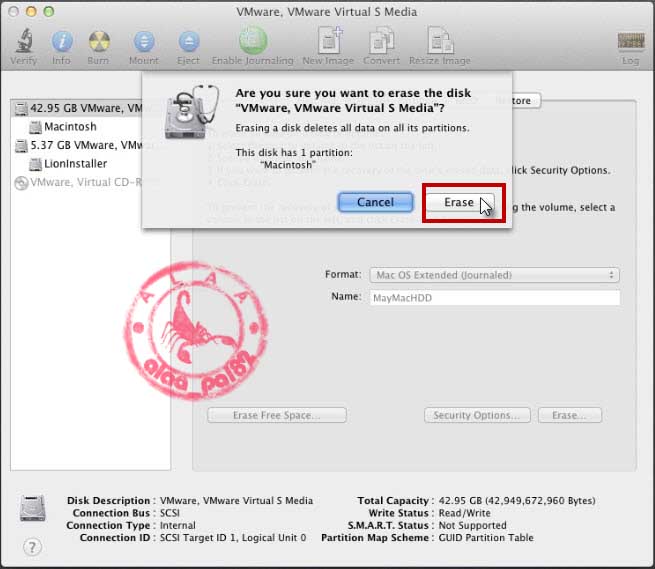This screenshot has height=569, width=655.
Task: Click the Verify microscope toolbar icon
Action: (x=24, y=41)
